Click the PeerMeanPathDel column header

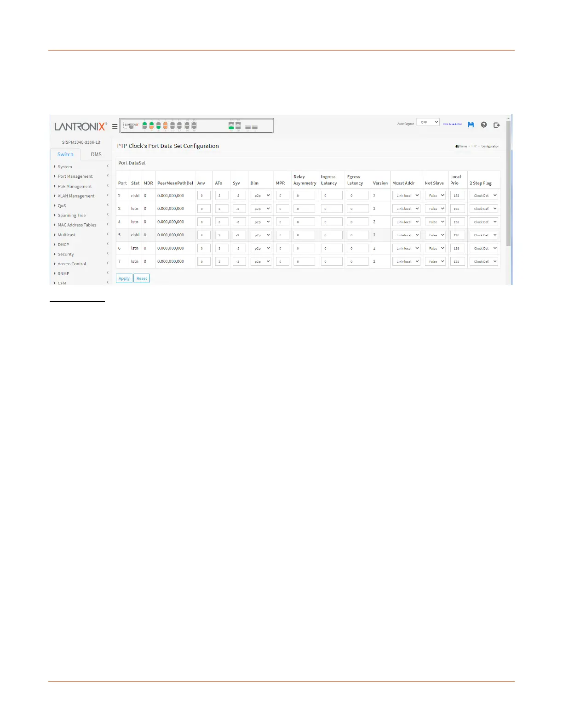pyautogui.click(x=175, y=183)
